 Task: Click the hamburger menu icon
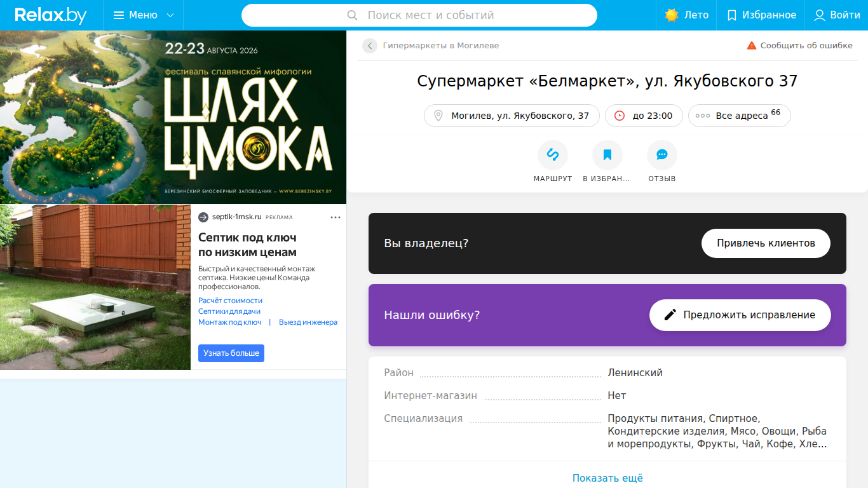click(119, 15)
